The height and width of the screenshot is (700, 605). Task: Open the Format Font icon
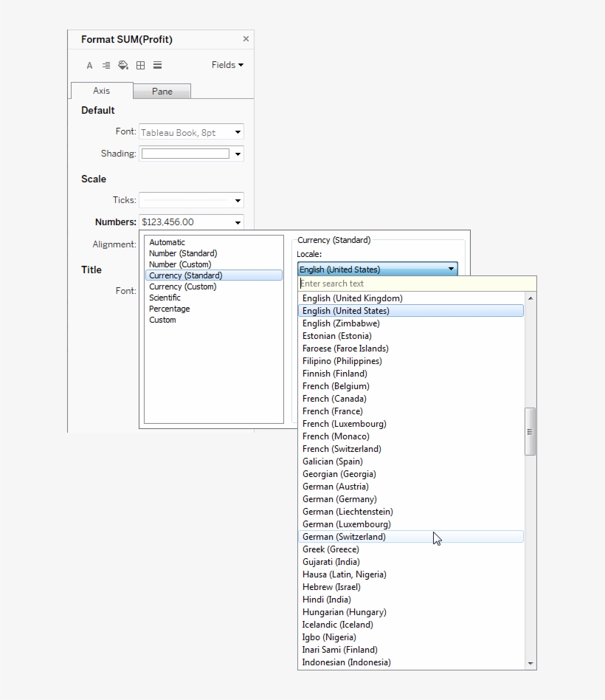[x=90, y=66]
